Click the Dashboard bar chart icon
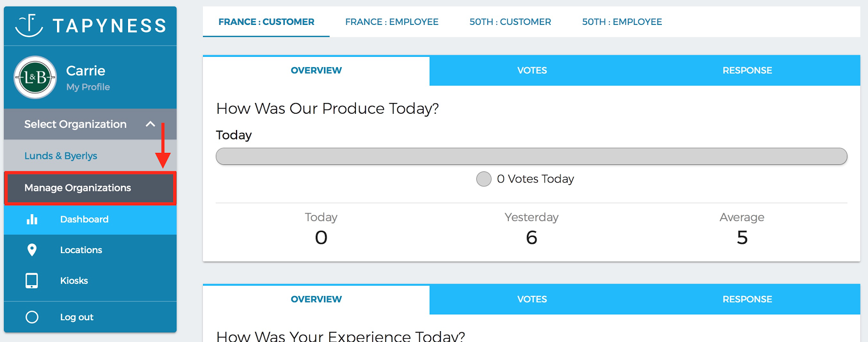This screenshot has width=868, height=342. (x=32, y=219)
